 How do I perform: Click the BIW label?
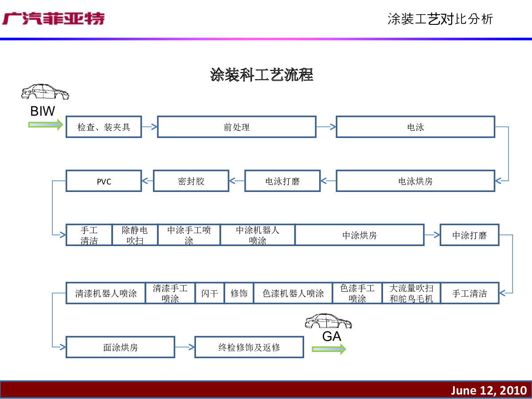[x=43, y=111]
